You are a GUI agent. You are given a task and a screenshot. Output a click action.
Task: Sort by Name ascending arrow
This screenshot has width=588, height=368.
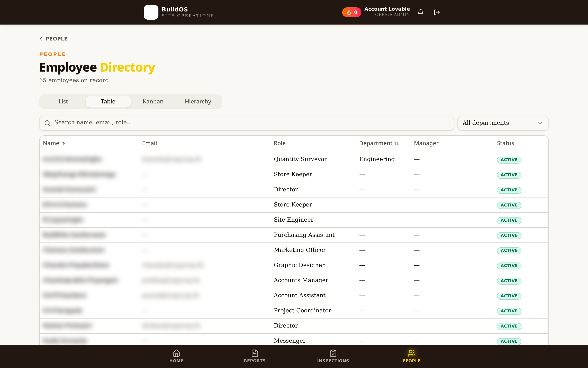[x=63, y=143]
